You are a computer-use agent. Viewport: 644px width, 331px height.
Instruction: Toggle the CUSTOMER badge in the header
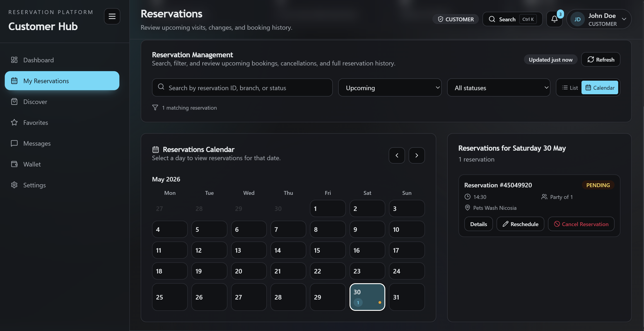pos(456,19)
